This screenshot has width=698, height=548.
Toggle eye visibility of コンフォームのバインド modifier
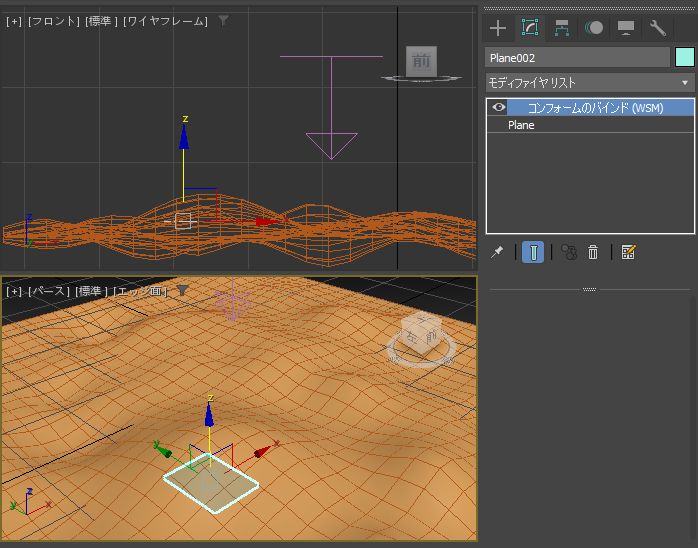[x=499, y=107]
